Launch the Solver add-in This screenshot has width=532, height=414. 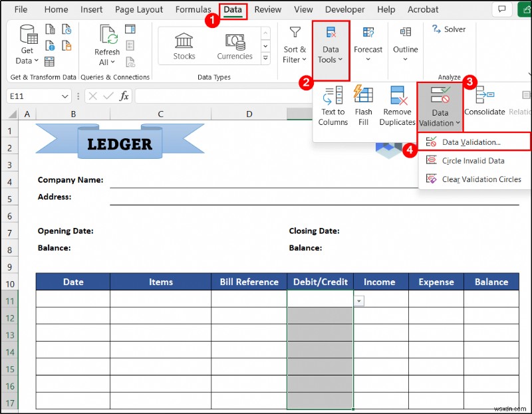point(450,29)
